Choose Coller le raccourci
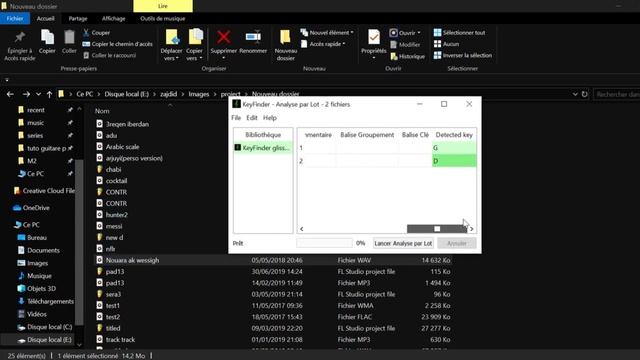 pos(109,56)
